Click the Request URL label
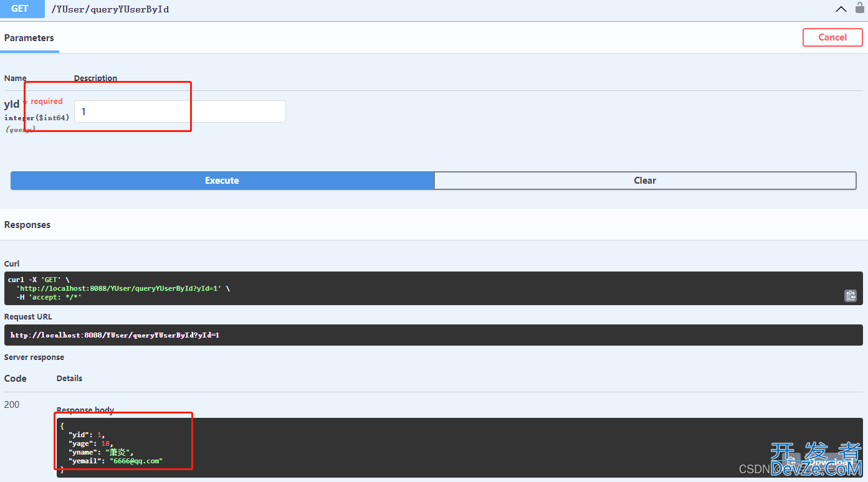This screenshot has width=868, height=482. tap(28, 317)
